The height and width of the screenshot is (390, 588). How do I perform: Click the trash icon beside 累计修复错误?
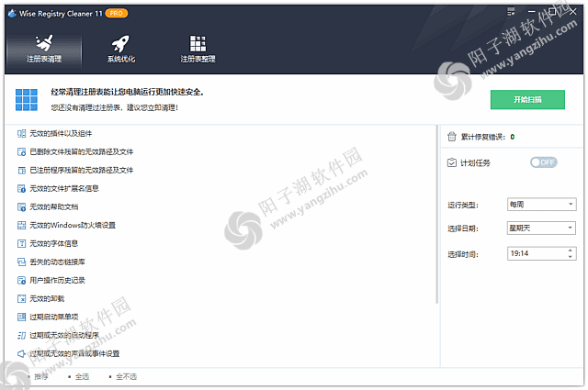click(x=452, y=137)
